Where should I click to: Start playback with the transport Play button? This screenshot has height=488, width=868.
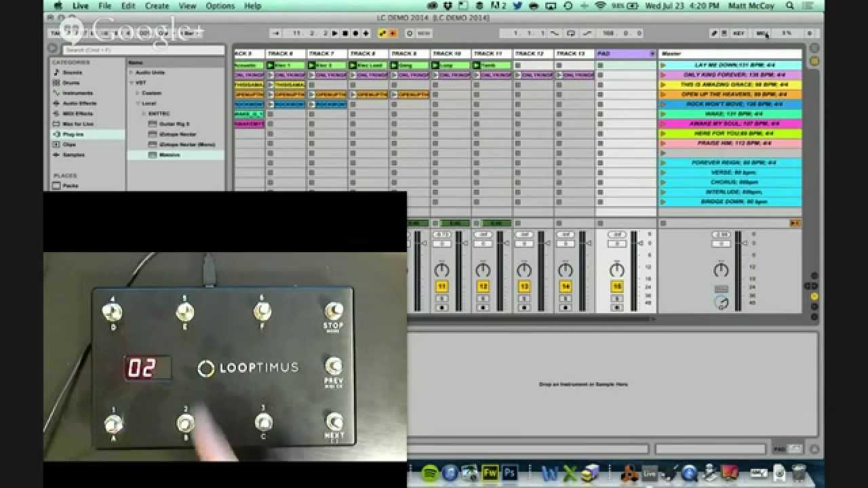(x=335, y=33)
